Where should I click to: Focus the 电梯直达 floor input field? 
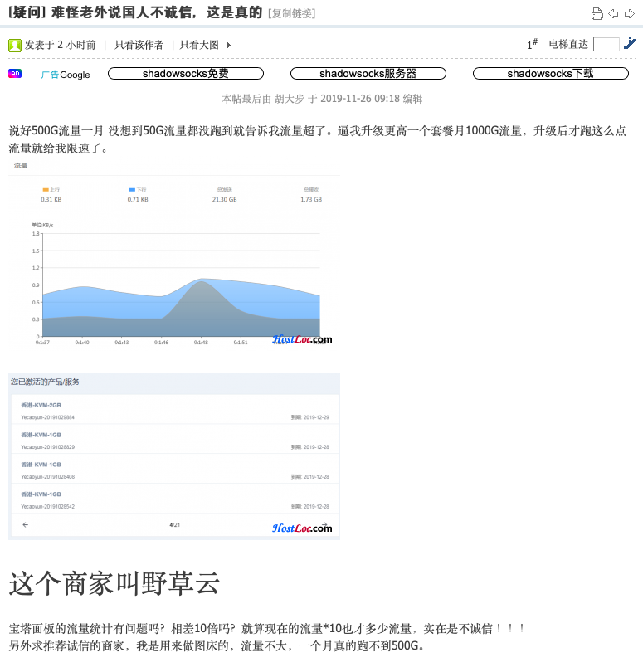pos(606,44)
